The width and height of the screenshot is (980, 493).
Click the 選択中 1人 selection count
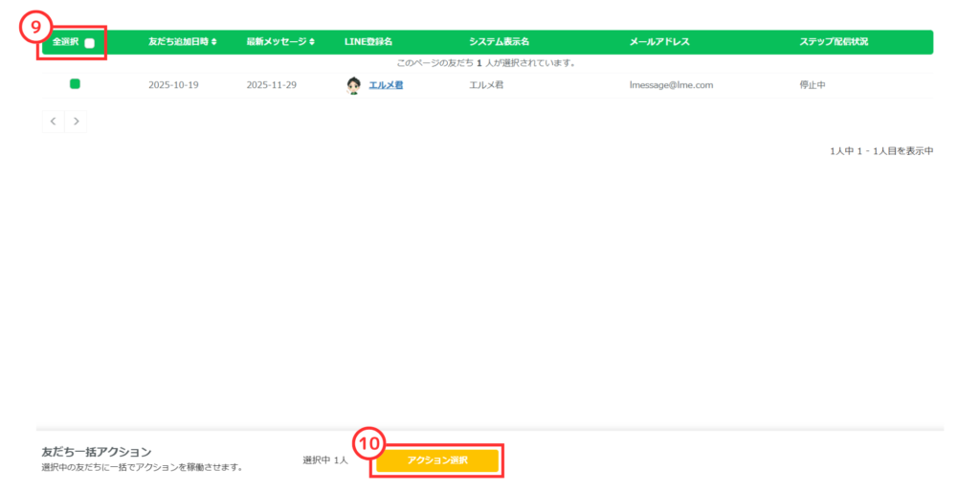pyautogui.click(x=325, y=460)
